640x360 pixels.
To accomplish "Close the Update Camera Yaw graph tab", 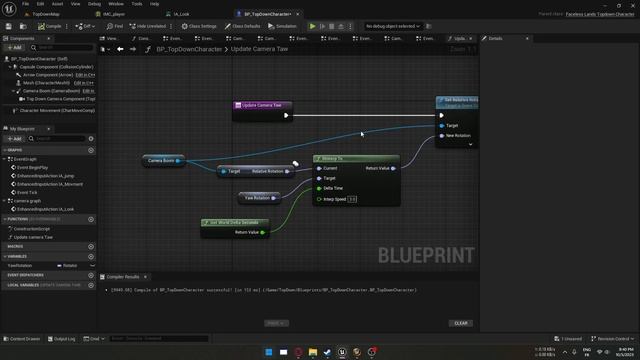I will 471,38.
